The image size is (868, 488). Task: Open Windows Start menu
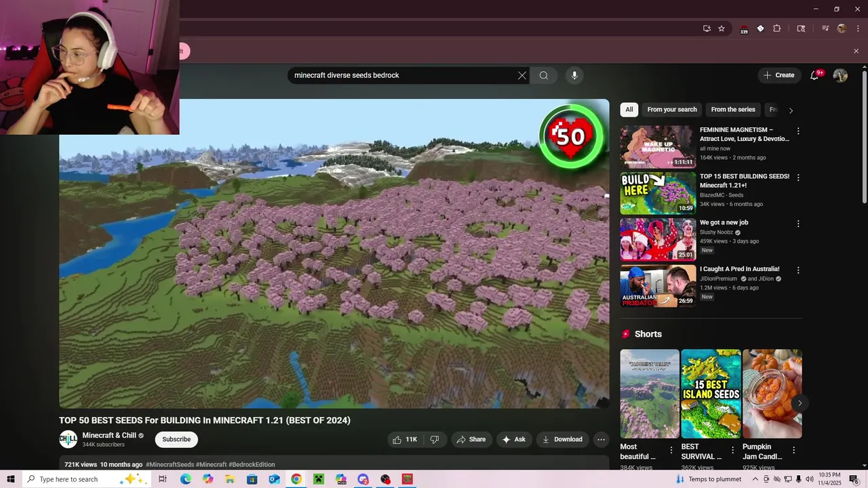click(11, 479)
